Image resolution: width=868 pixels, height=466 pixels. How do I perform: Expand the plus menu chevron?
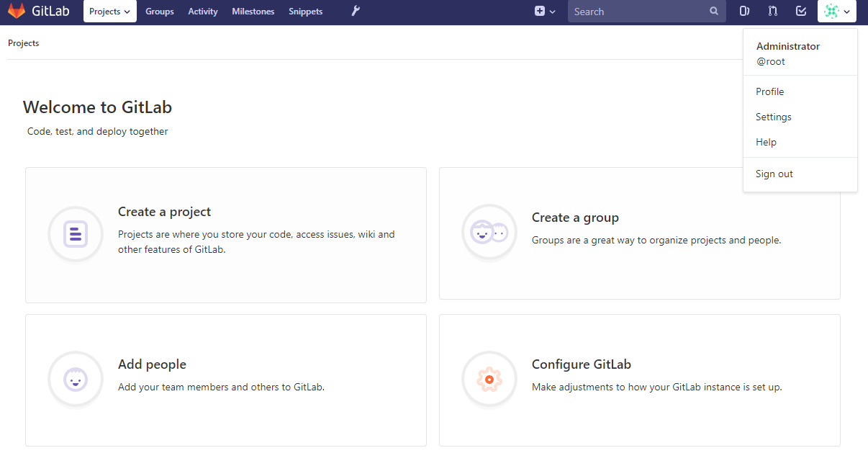coord(553,12)
